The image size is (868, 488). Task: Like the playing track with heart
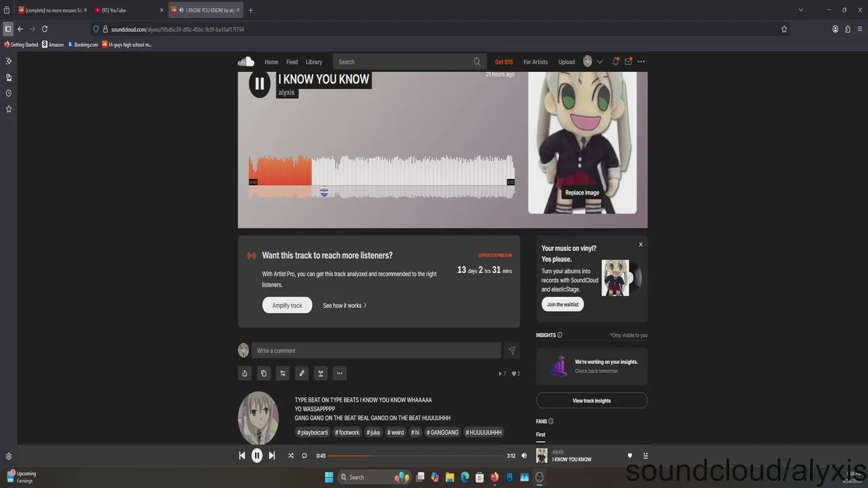pyautogui.click(x=629, y=455)
